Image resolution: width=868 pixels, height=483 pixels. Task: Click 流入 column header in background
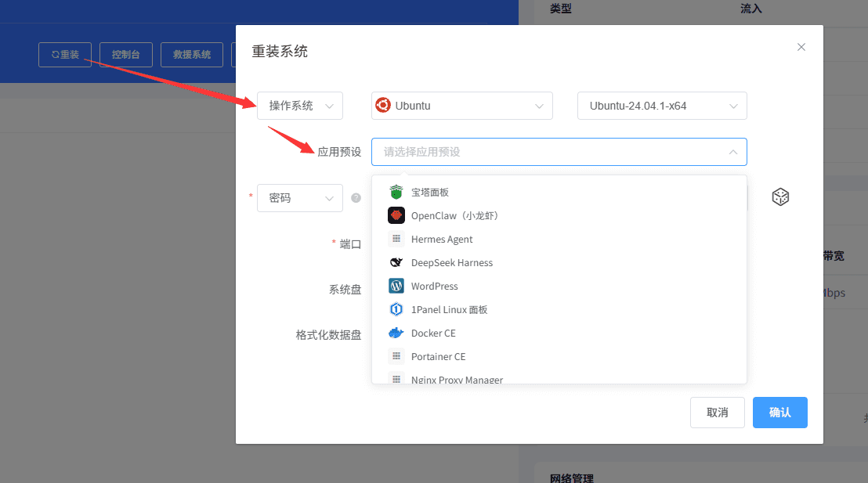point(751,9)
